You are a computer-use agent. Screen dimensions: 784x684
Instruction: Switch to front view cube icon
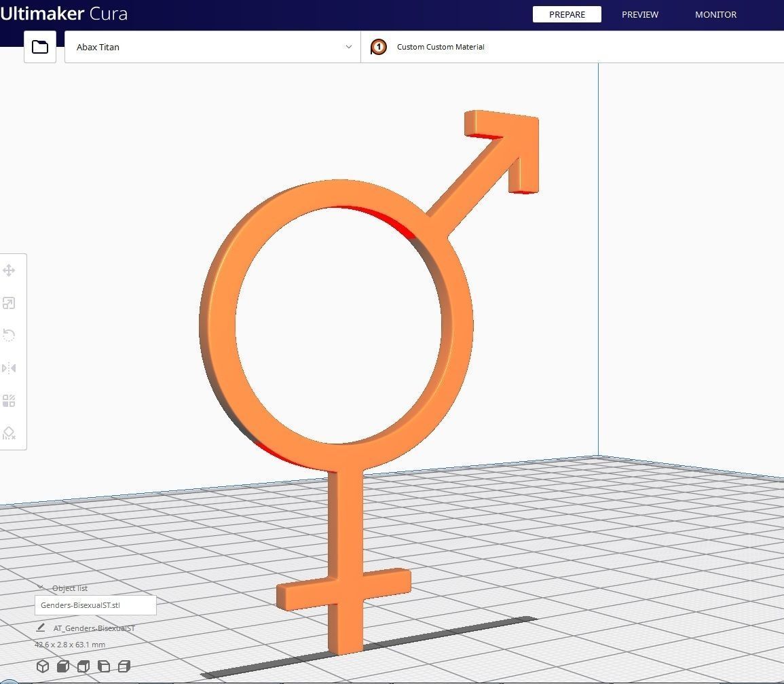click(x=63, y=666)
